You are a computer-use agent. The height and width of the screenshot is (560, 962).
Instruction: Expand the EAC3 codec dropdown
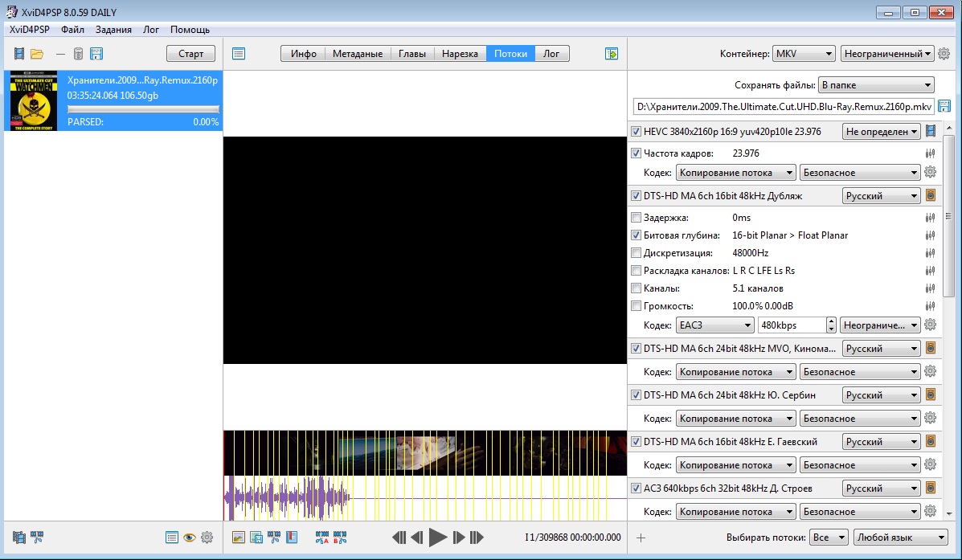[714, 325]
